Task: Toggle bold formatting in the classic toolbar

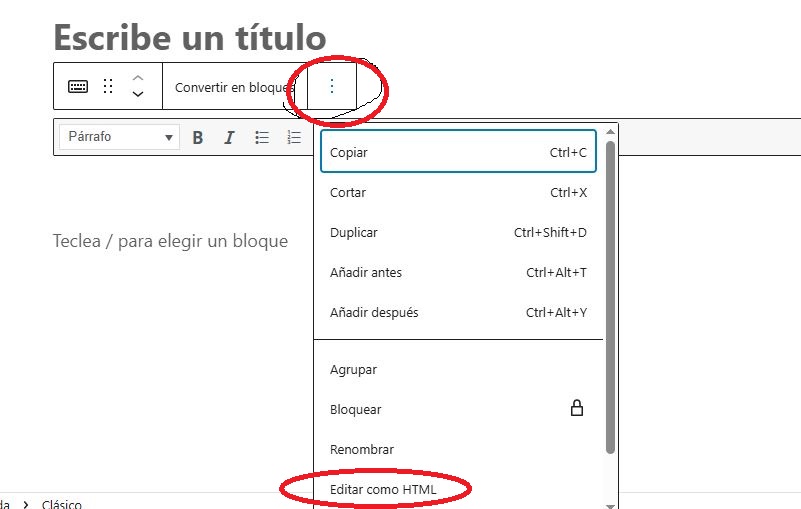Action: click(x=198, y=137)
